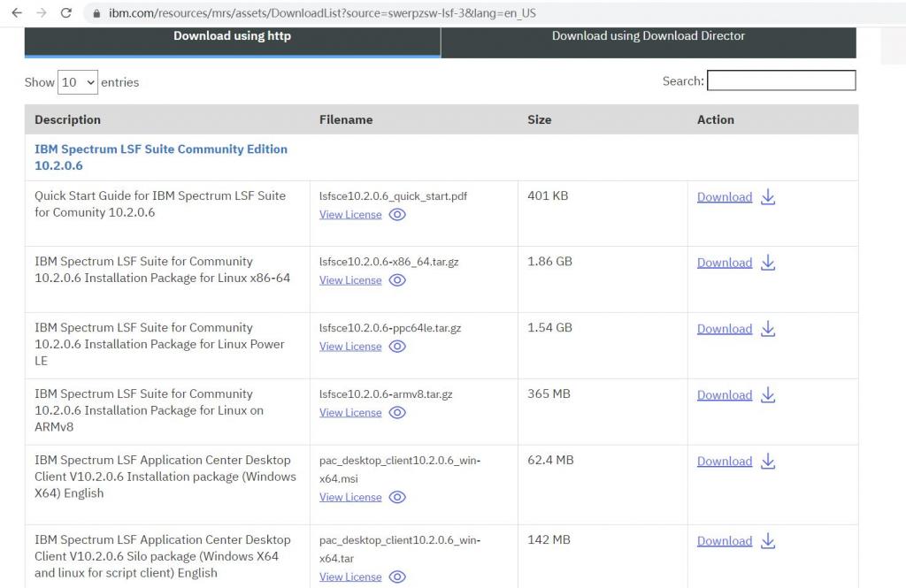Click the ibm.com URL in the address bar
The image size is (906, 588).
pos(322,13)
